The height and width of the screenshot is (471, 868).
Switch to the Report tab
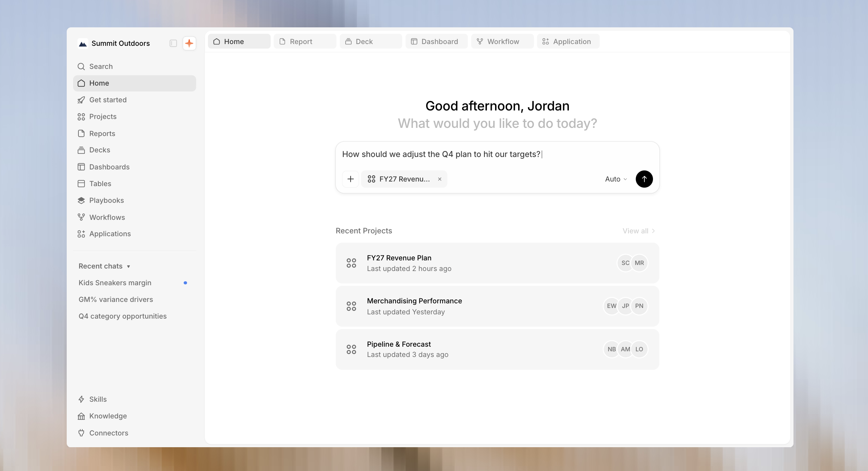(305, 42)
